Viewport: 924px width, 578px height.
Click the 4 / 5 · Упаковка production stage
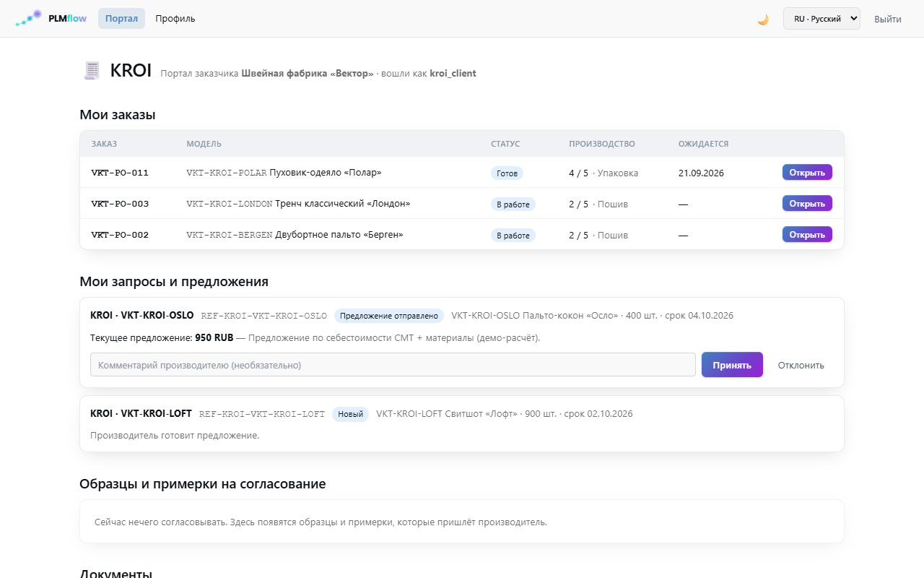(x=603, y=173)
